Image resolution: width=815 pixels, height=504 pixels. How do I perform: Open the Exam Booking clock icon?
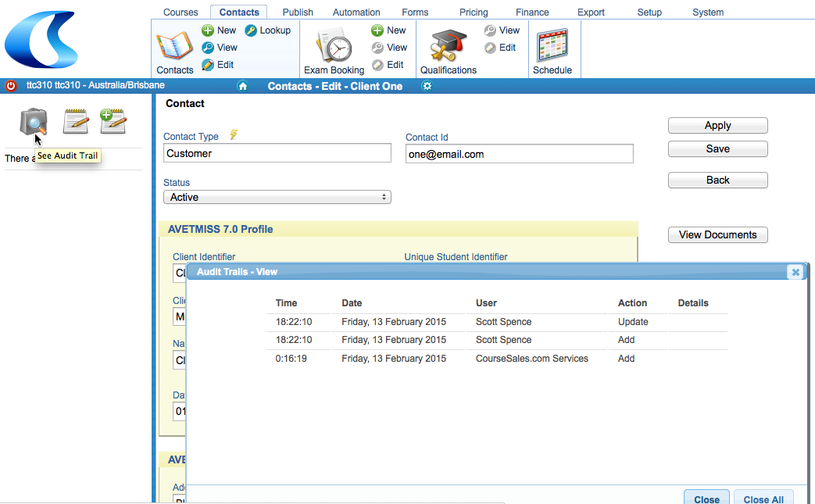(x=334, y=46)
